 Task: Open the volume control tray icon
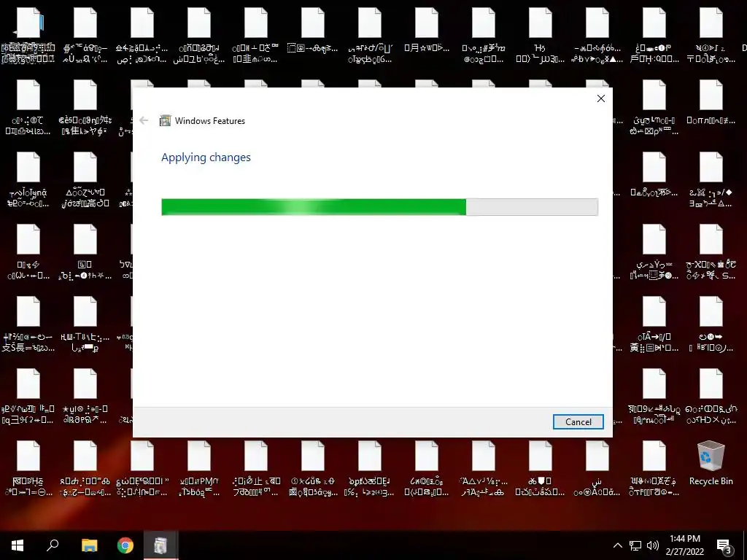point(653,545)
